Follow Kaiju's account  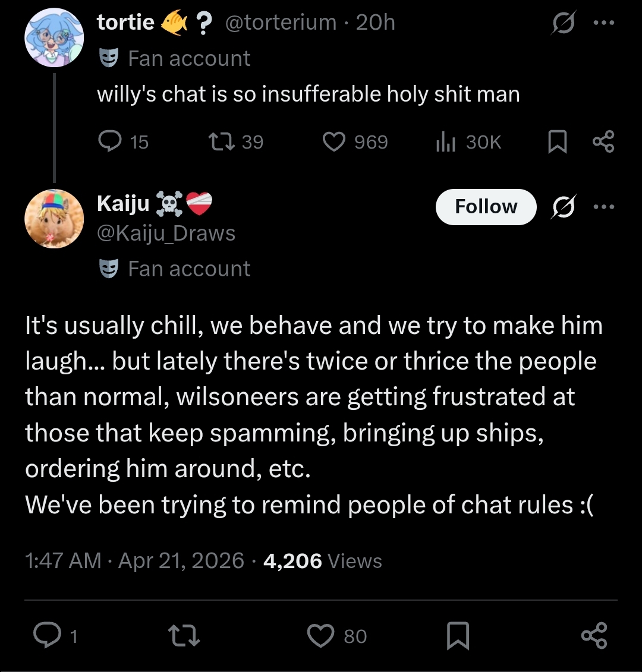coord(486,207)
